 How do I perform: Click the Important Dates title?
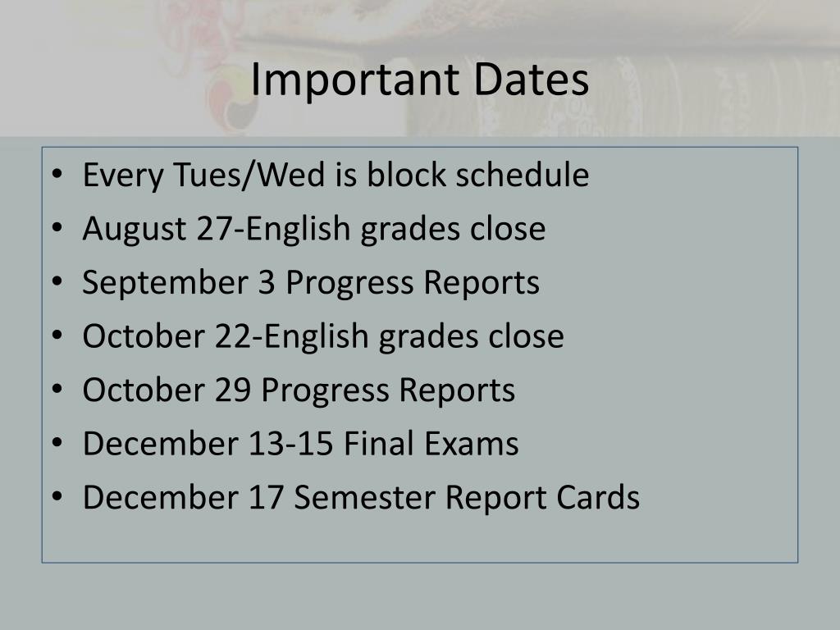pos(419,80)
